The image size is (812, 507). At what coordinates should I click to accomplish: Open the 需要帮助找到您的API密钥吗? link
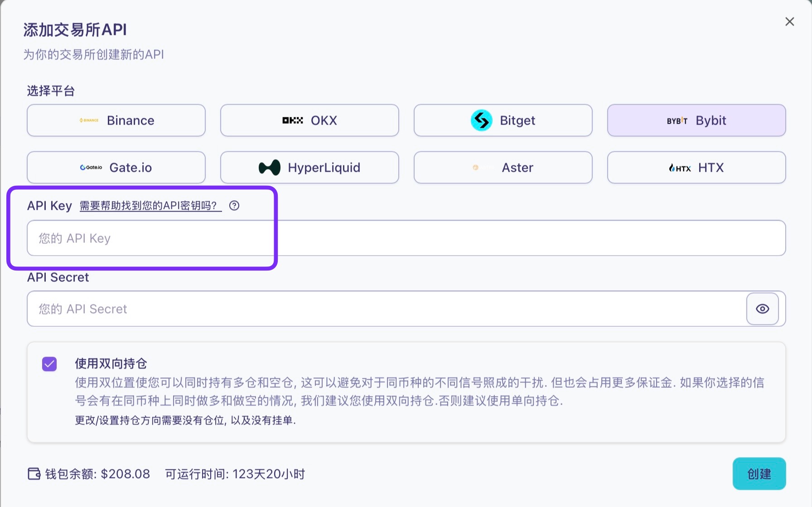(x=150, y=206)
